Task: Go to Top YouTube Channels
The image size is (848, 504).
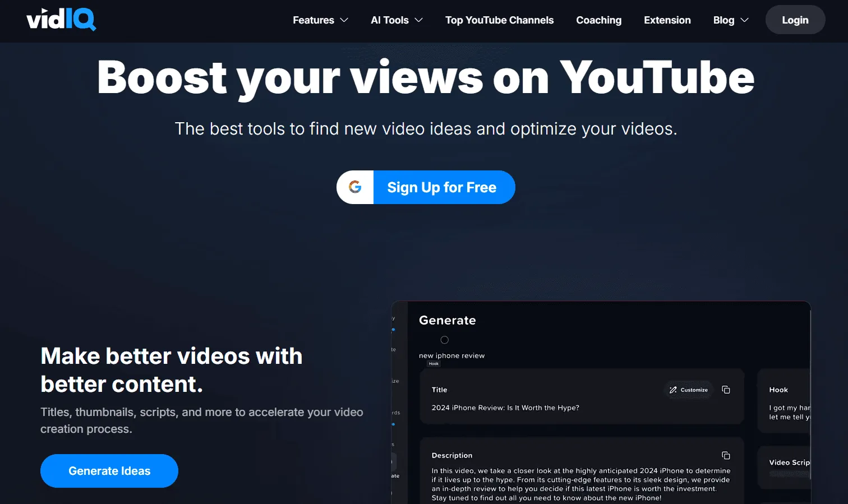Action: point(499,20)
